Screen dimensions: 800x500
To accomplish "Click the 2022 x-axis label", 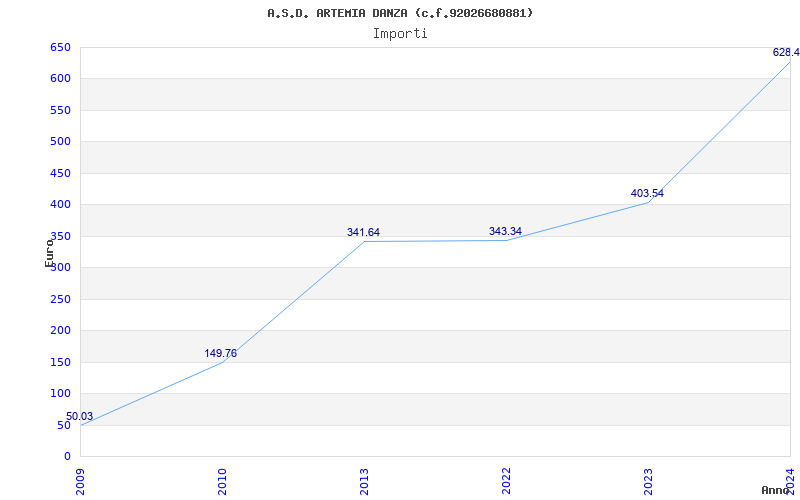I will [x=506, y=481].
